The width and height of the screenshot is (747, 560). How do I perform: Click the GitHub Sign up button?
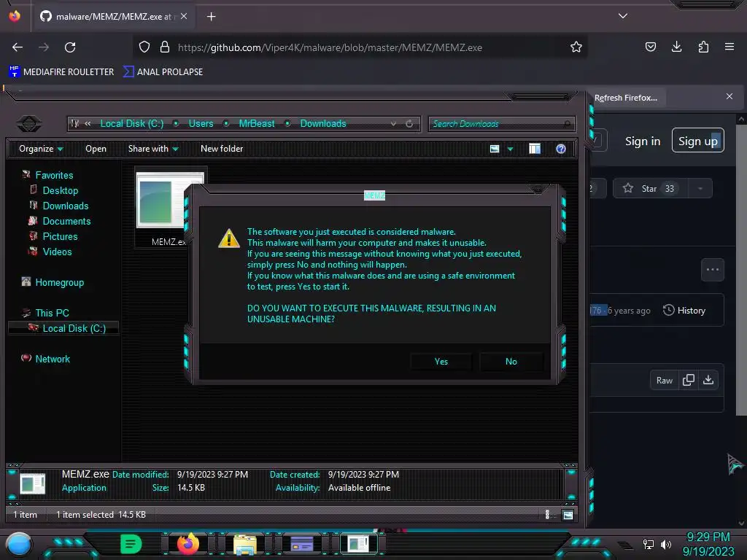(698, 141)
